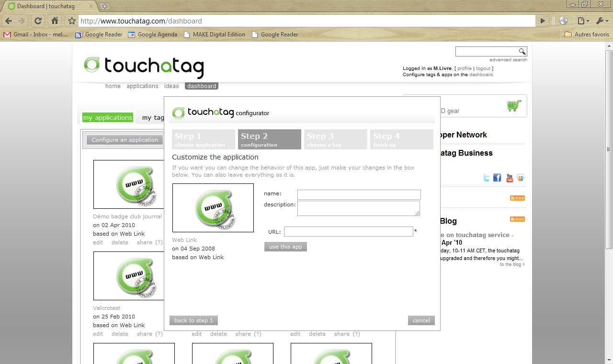The width and height of the screenshot is (613, 364).
Task: Open the SlideShare icon link
Action: click(x=521, y=178)
